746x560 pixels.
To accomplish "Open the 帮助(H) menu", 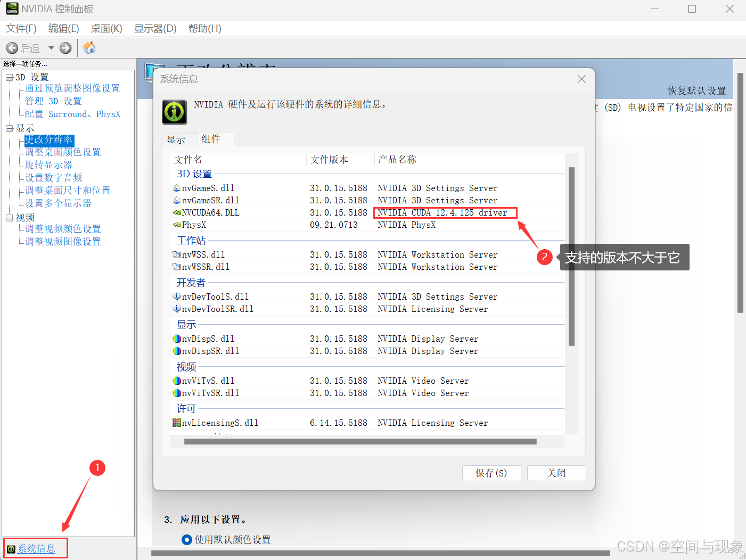I will (205, 29).
